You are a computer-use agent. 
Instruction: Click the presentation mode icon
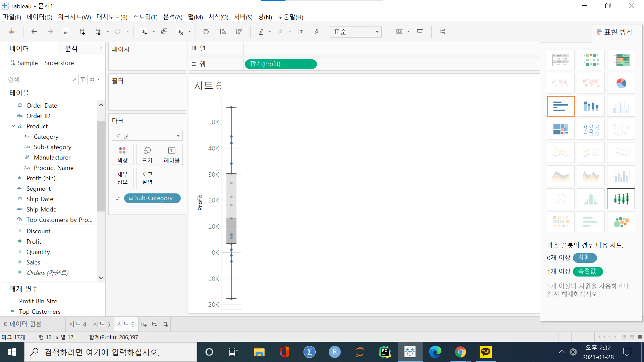point(420,32)
